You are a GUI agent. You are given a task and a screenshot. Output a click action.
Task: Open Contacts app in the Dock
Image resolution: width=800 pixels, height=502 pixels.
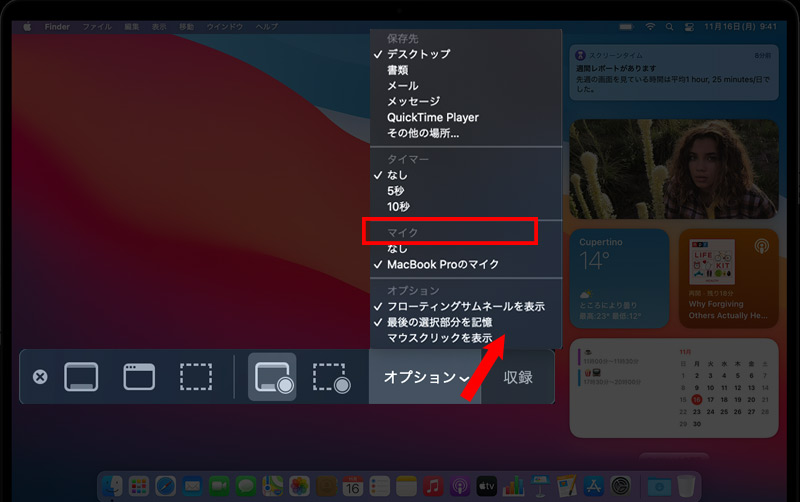(326, 486)
